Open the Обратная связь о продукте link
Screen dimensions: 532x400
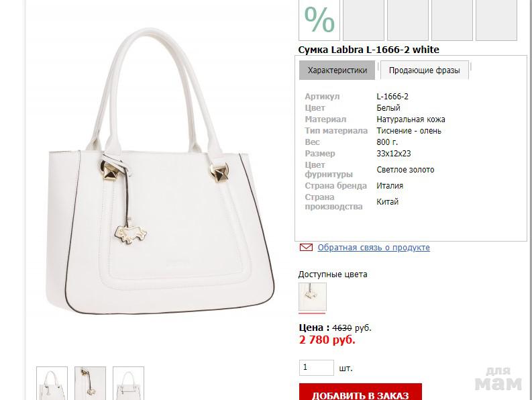(374, 248)
